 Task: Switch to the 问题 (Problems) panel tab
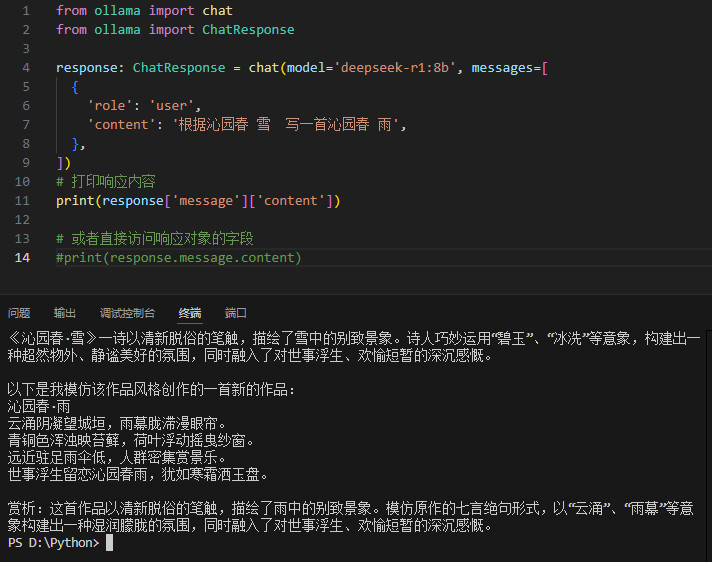tap(19, 313)
